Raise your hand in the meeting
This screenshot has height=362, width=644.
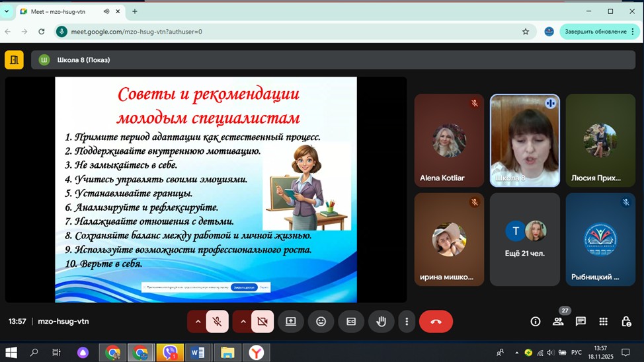(x=381, y=322)
